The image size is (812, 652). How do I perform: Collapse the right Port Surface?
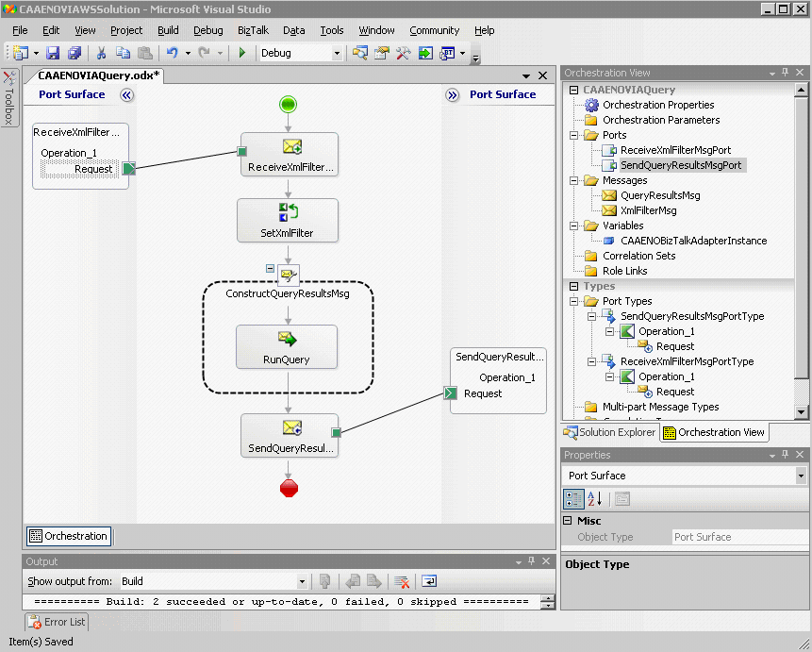pos(452,95)
